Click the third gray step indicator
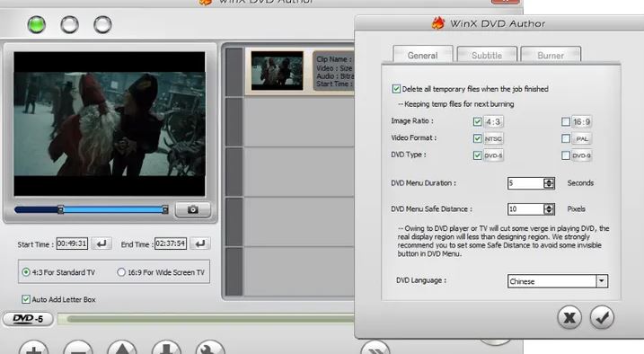Screen dimensions: 644x354 (102, 24)
